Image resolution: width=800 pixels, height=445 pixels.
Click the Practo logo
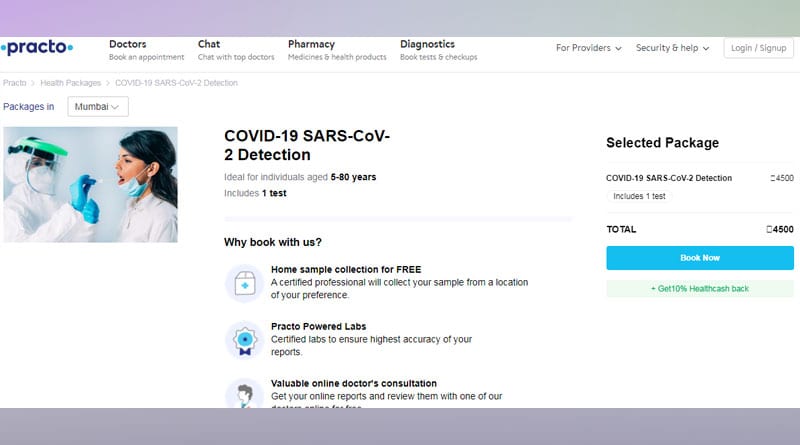[37, 47]
